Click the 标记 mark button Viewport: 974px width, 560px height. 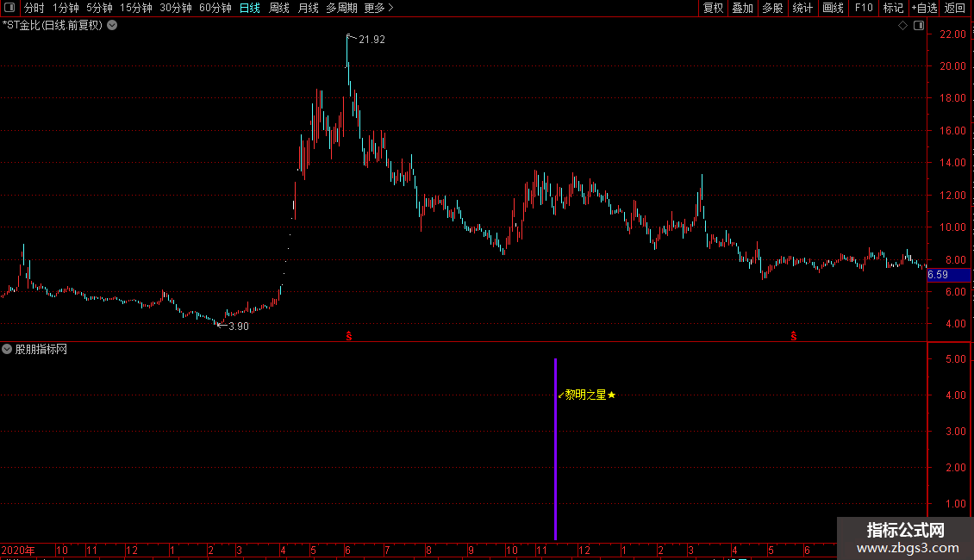point(893,8)
